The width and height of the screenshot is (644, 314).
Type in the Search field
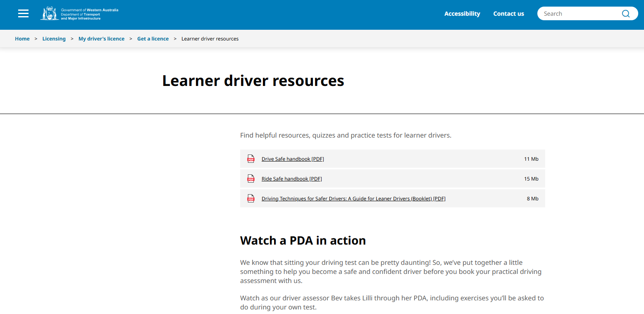(x=579, y=14)
